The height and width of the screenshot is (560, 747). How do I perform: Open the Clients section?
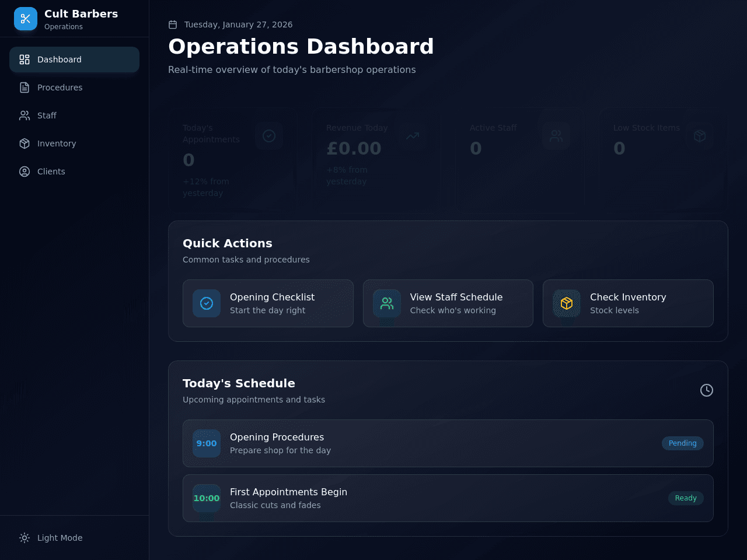74,171
